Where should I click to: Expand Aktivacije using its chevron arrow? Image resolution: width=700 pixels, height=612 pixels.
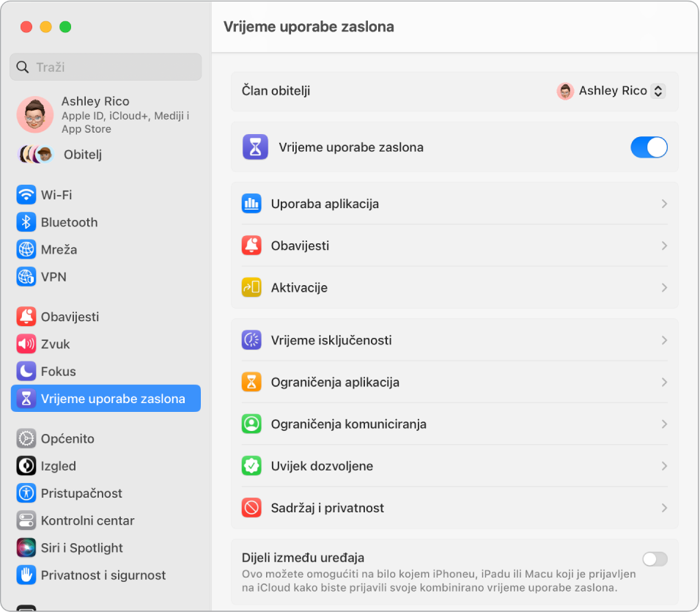pyautogui.click(x=664, y=288)
